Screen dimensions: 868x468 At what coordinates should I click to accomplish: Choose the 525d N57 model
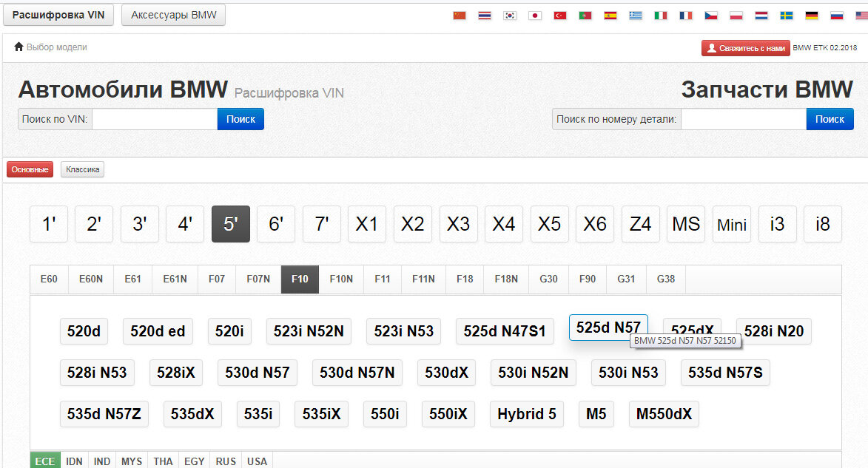pyautogui.click(x=608, y=328)
